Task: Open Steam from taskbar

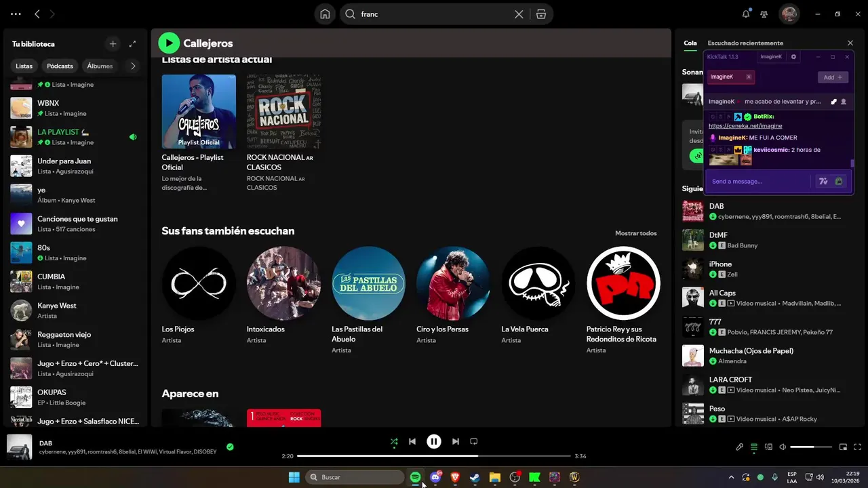Action: pyautogui.click(x=475, y=477)
